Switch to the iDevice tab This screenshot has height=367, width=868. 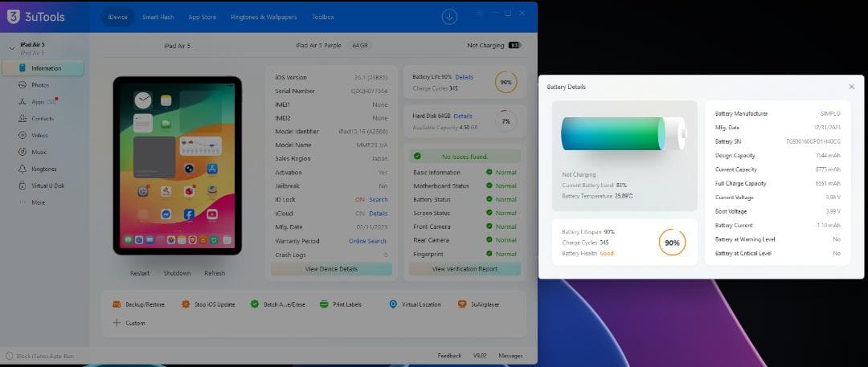117,17
